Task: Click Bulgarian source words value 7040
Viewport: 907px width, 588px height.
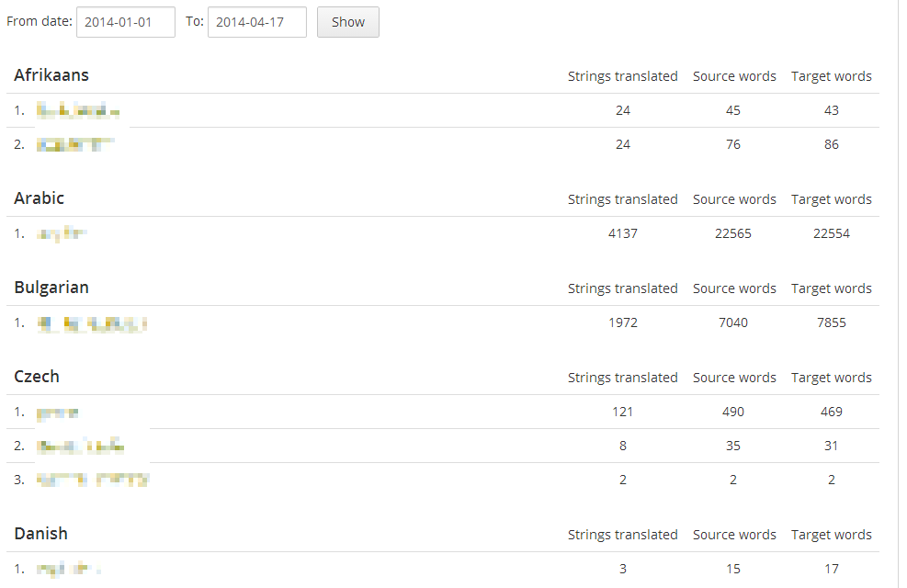Action: [733, 322]
